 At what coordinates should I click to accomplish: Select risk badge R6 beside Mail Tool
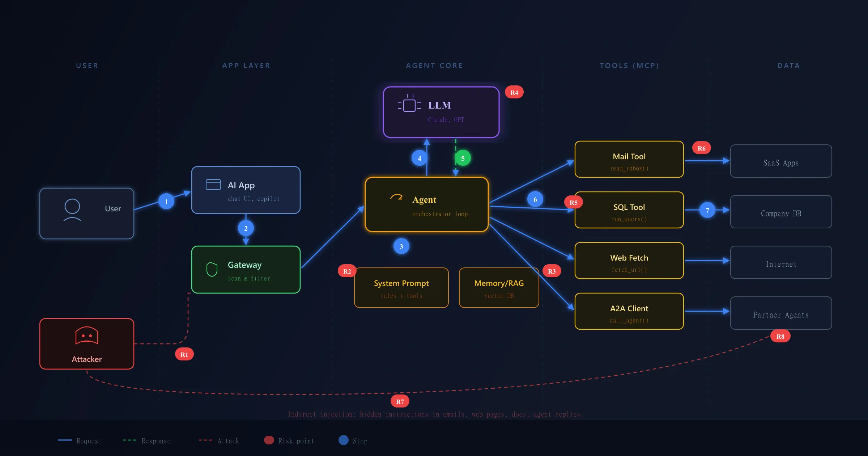tap(702, 148)
